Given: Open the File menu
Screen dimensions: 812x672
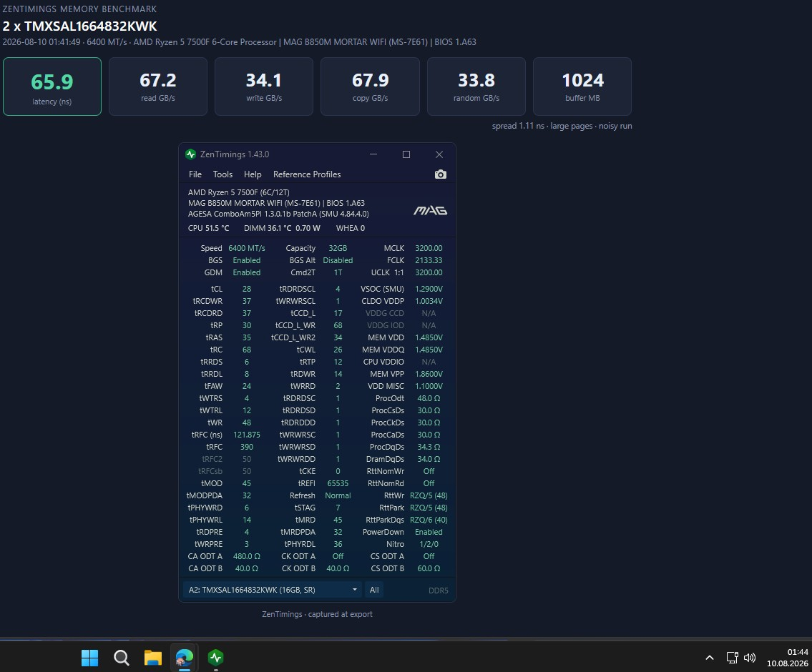Looking at the screenshot, I should tap(195, 174).
